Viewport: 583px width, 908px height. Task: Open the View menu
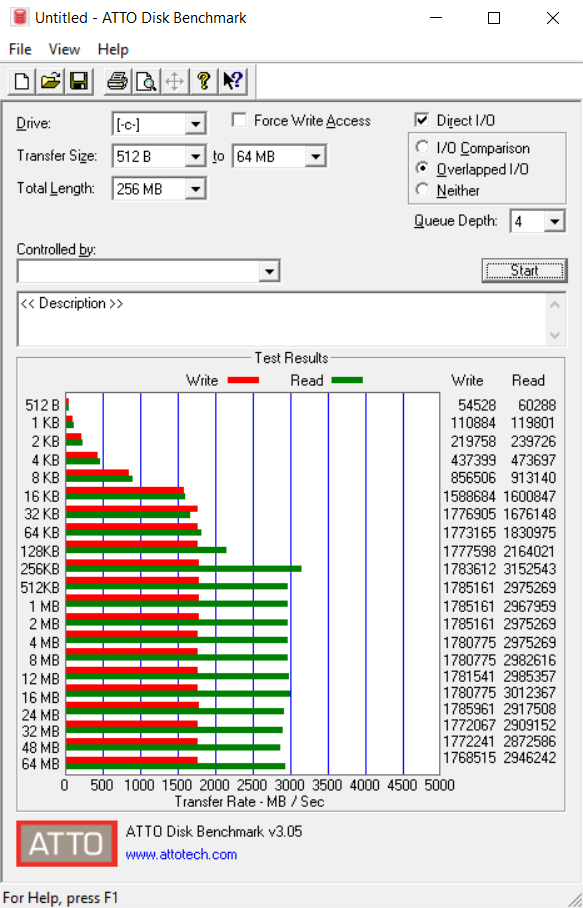pyautogui.click(x=64, y=50)
